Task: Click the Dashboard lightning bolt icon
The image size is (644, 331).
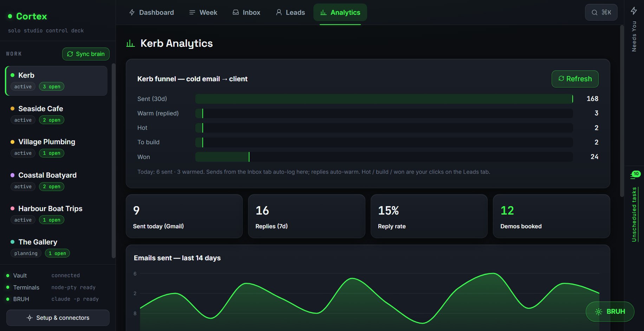Action: pos(132,12)
